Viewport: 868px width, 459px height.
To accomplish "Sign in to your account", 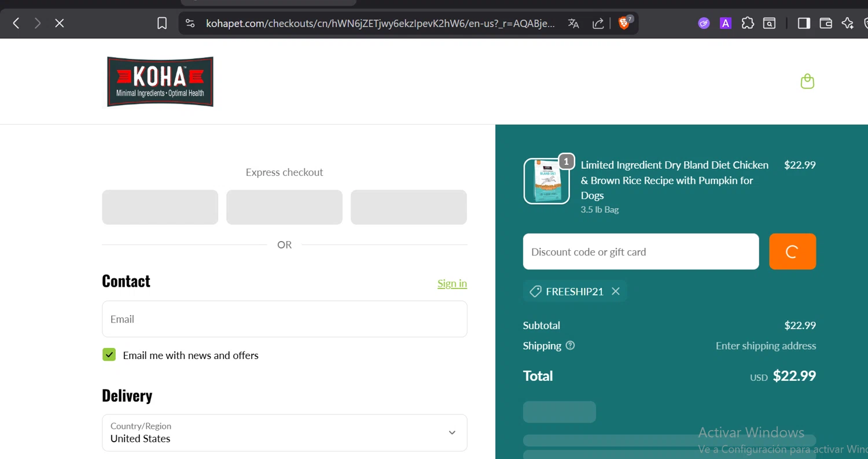I will [x=452, y=283].
